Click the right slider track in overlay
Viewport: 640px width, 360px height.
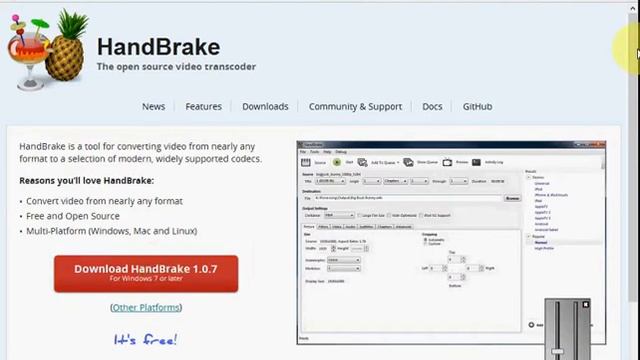[576, 331]
